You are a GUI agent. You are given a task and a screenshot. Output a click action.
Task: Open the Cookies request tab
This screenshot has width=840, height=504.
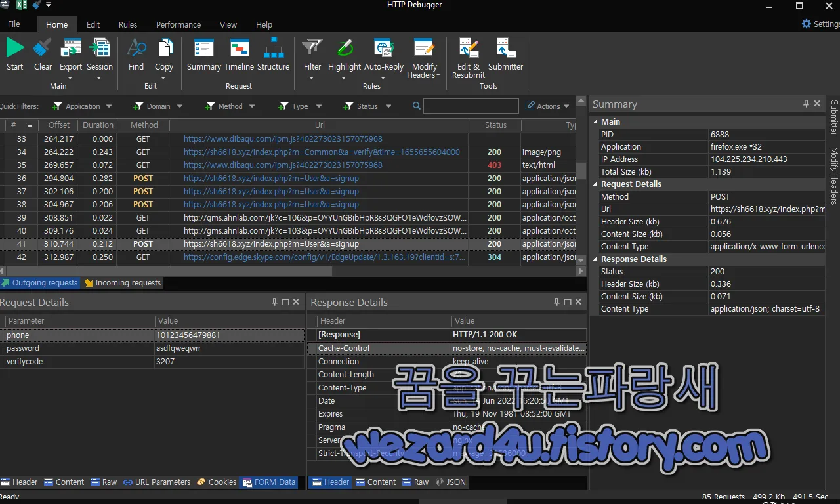[x=217, y=482]
